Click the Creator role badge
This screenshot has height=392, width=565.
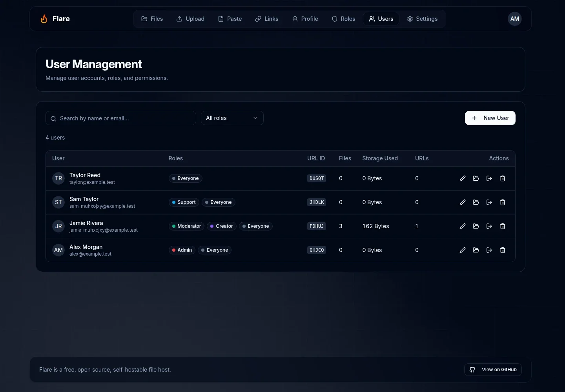(222, 226)
